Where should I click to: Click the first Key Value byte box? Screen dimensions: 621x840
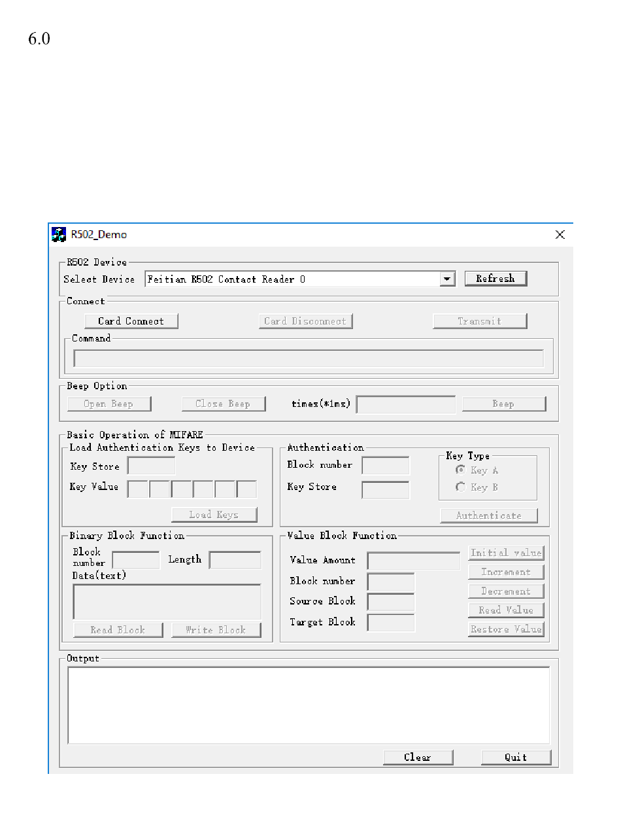(137, 489)
